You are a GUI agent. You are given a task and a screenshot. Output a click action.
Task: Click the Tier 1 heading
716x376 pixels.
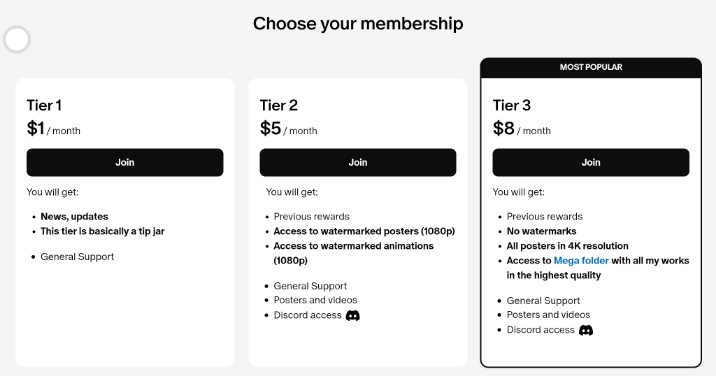(x=44, y=106)
